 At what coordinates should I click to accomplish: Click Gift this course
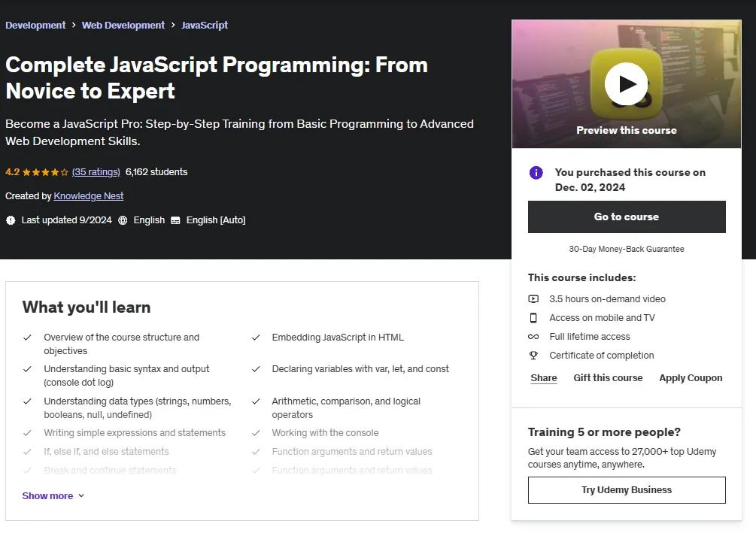tap(608, 378)
